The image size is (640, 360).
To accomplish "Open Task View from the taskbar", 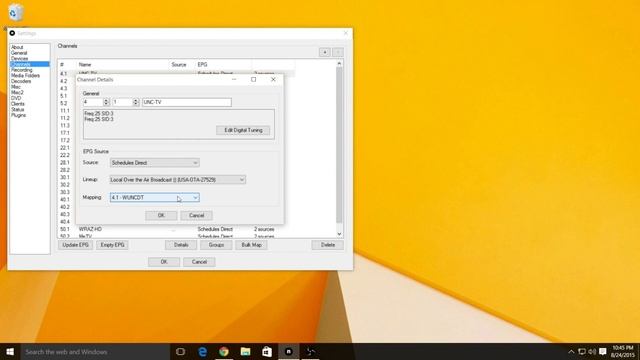I will pos(180,351).
